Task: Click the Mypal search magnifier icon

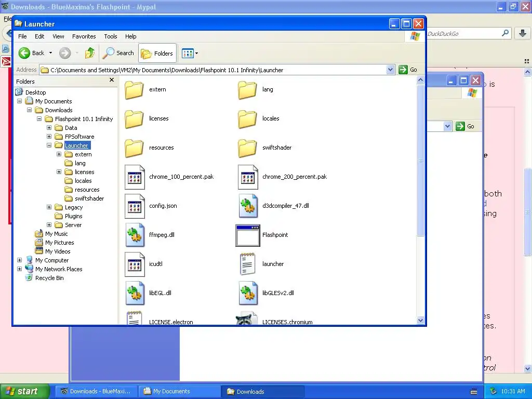Action: [x=505, y=33]
